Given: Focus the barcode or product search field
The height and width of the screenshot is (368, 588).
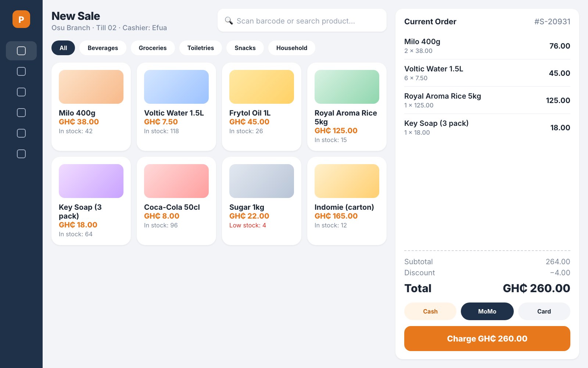Looking at the screenshot, I should pos(302,21).
